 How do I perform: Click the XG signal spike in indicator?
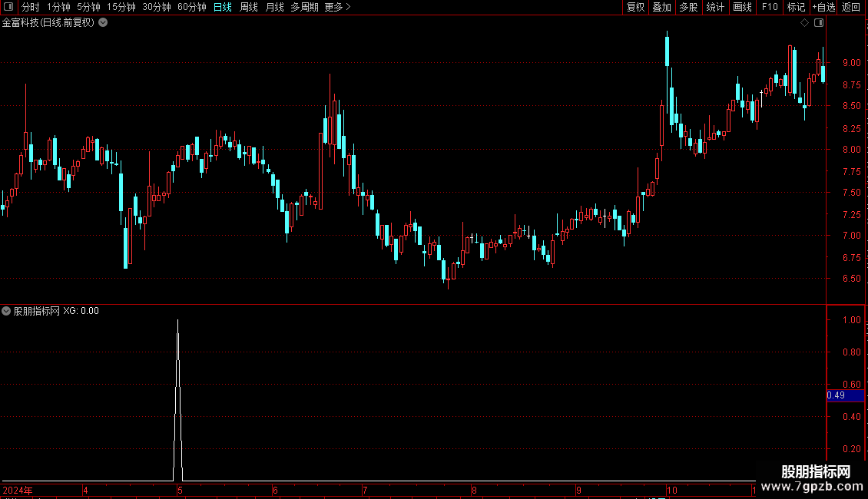(x=177, y=400)
